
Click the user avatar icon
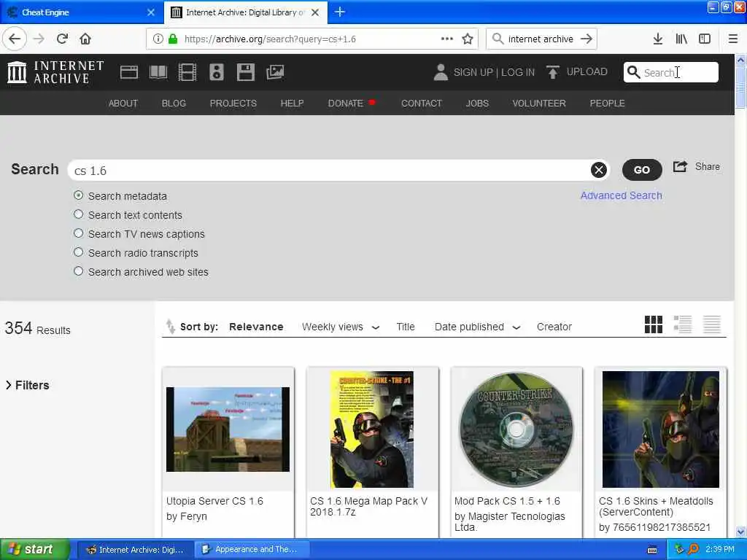(441, 72)
